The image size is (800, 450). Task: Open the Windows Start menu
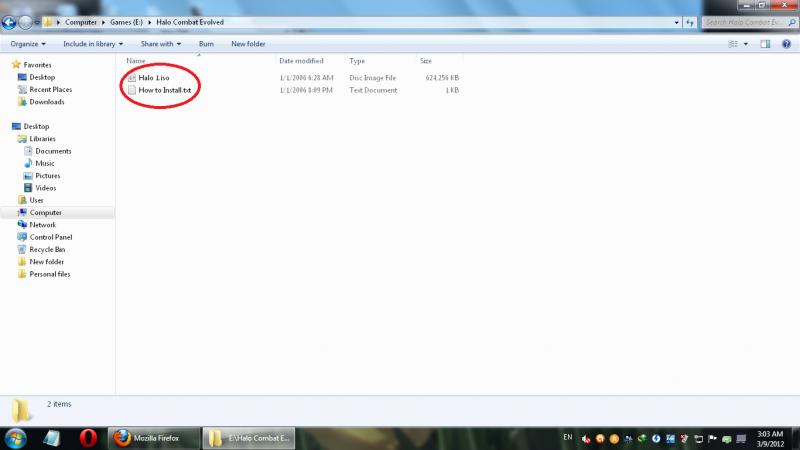point(15,438)
